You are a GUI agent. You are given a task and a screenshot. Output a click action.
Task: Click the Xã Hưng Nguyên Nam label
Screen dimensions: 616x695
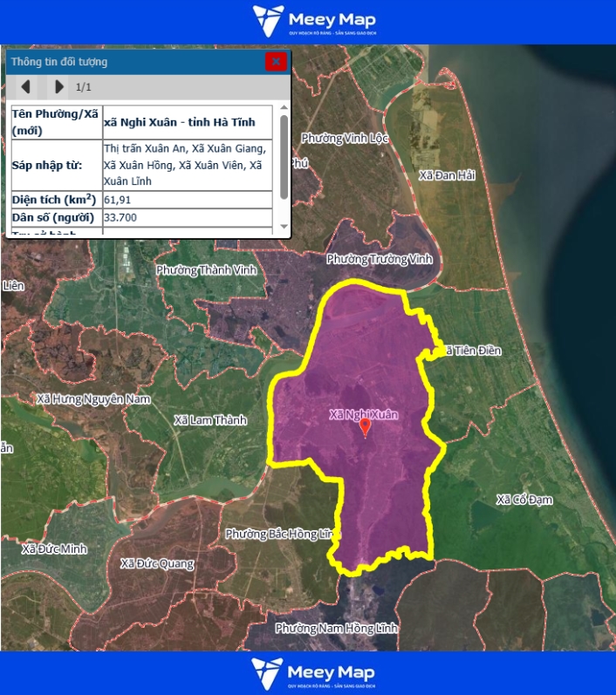click(x=93, y=399)
